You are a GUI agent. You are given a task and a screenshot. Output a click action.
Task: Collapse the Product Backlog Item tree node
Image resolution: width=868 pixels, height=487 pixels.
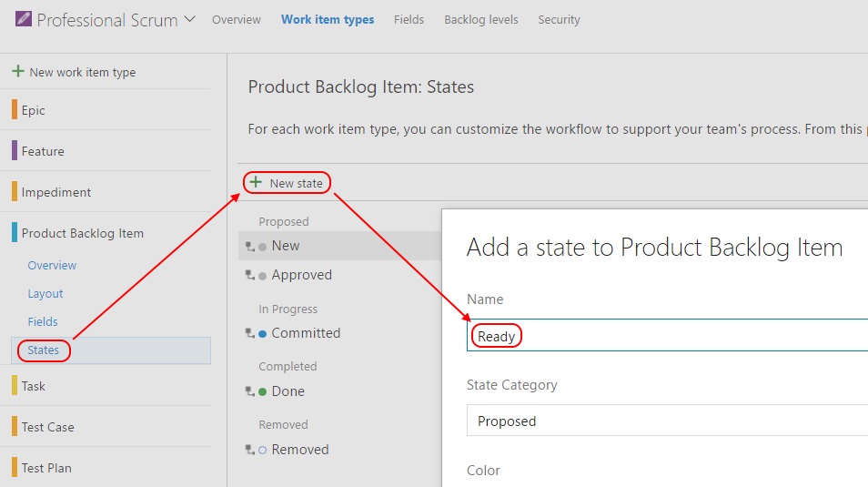coord(82,233)
